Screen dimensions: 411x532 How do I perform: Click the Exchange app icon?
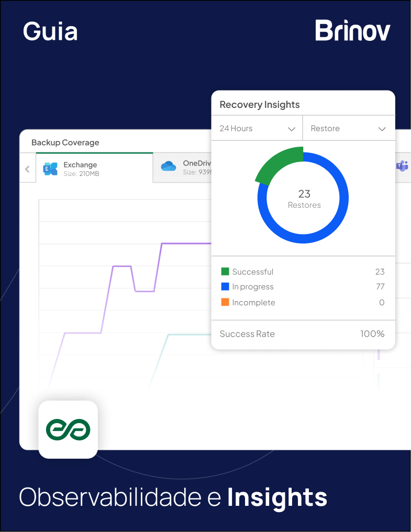50,169
